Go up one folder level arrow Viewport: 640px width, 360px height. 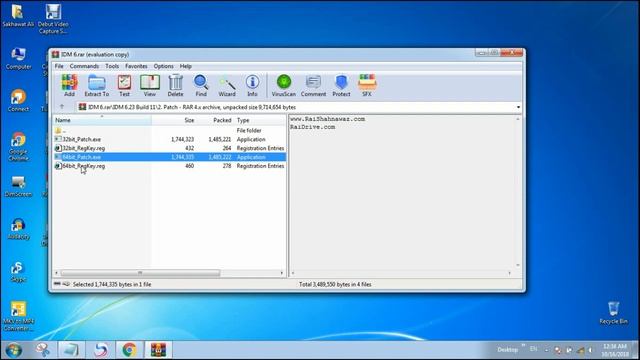(x=62, y=107)
